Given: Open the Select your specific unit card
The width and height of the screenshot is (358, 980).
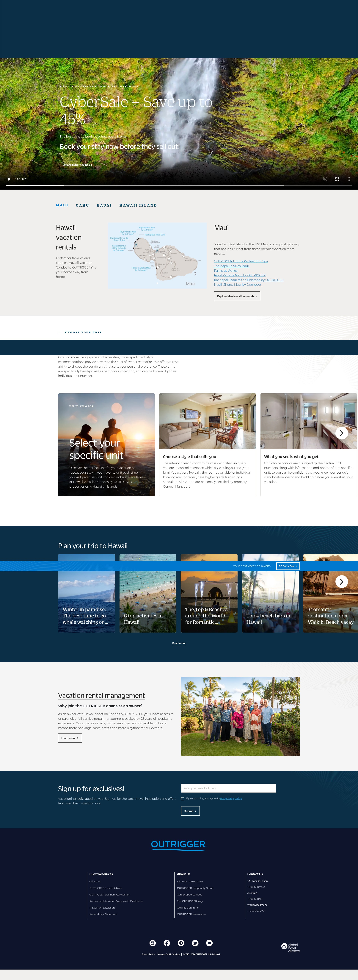Looking at the screenshot, I should pos(106,445).
